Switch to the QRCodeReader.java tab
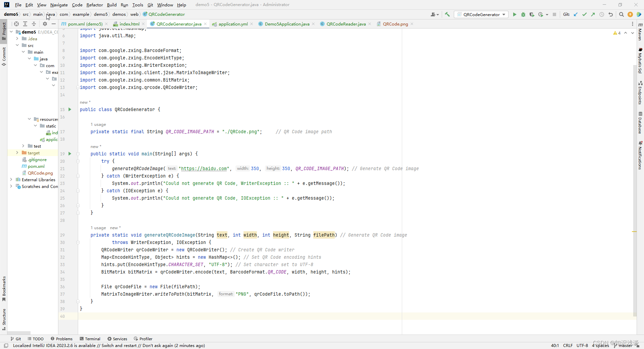 [346, 24]
